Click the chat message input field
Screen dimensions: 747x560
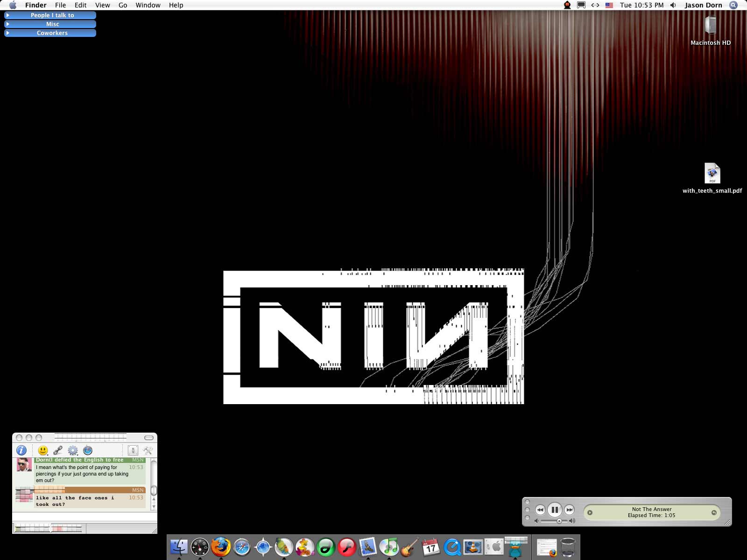85,517
